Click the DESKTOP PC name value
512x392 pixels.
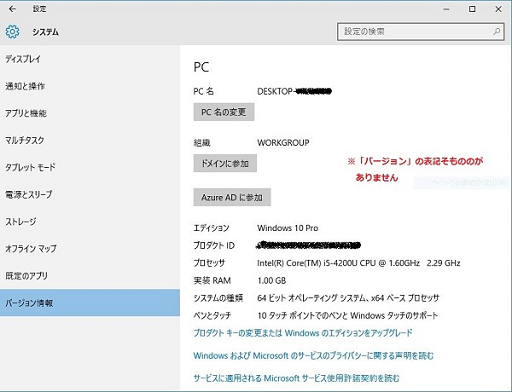coord(294,91)
